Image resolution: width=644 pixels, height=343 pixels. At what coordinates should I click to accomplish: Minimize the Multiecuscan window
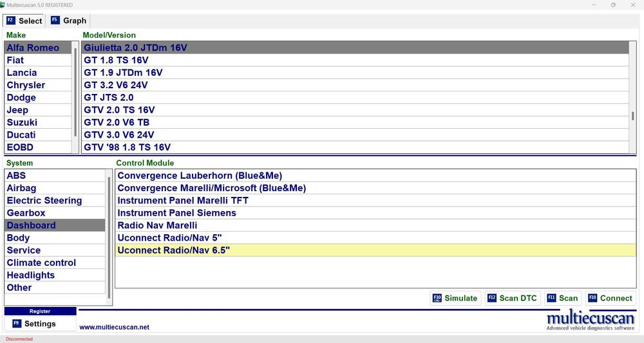(x=594, y=5)
